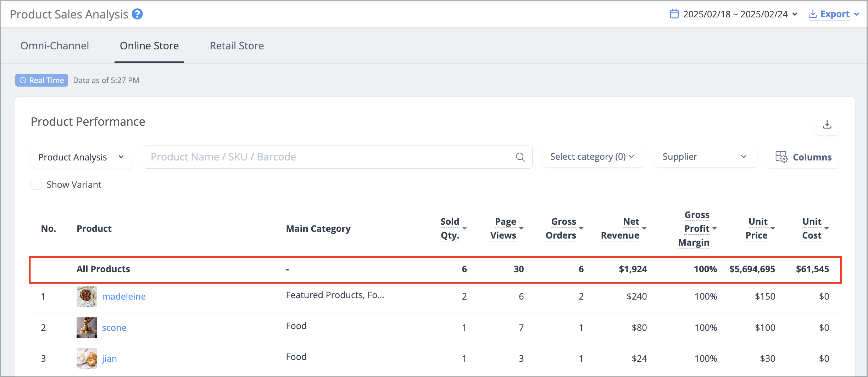Click the calendar icon beside date range

[x=674, y=14]
